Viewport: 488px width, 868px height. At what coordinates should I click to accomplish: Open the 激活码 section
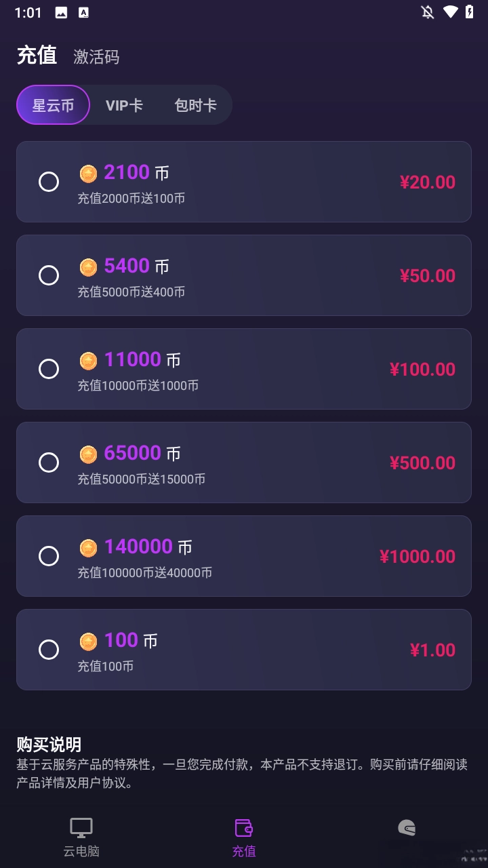tap(96, 57)
